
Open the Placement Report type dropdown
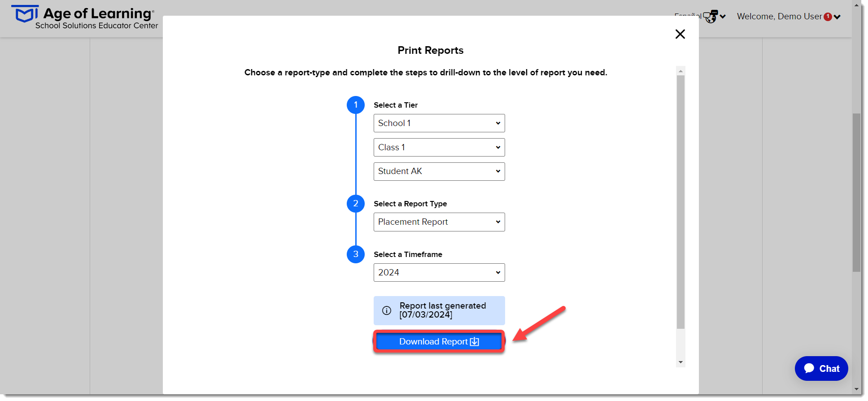tap(439, 222)
